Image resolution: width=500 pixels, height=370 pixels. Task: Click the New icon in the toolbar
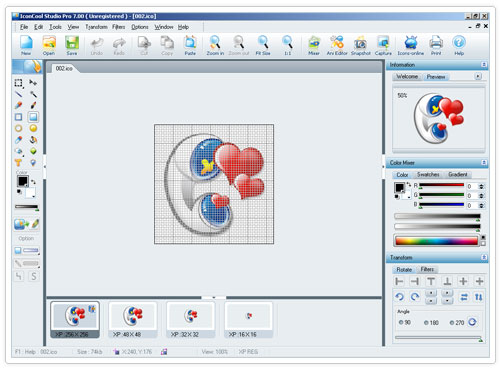click(x=26, y=45)
